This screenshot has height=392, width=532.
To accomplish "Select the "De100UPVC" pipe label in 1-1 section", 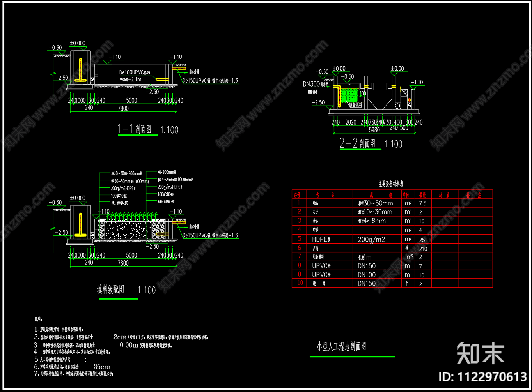I will [131, 72].
